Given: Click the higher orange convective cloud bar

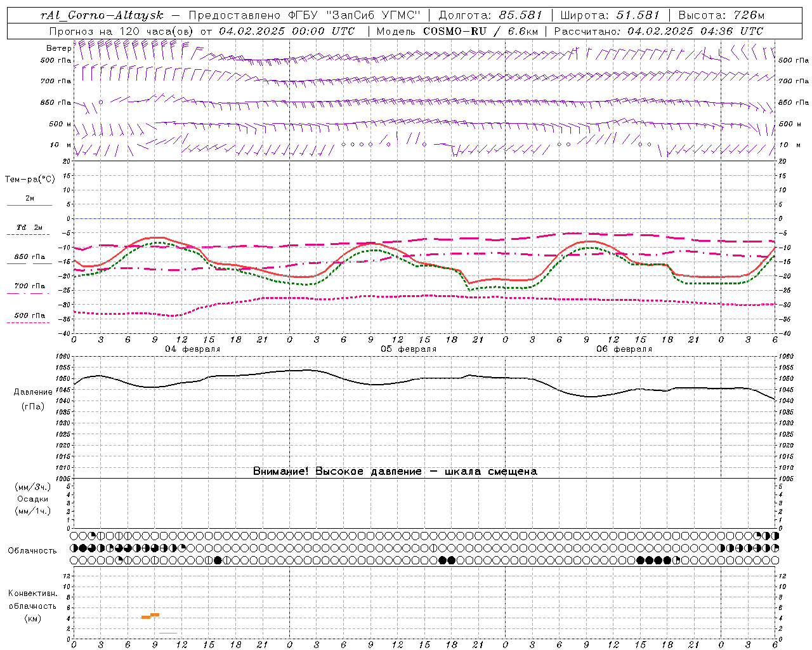Looking at the screenshot, I should (x=155, y=614).
